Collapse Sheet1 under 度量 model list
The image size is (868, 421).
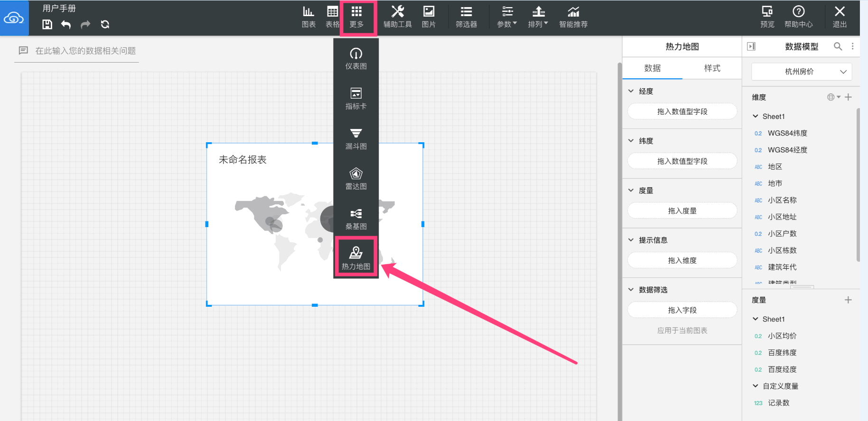point(756,319)
